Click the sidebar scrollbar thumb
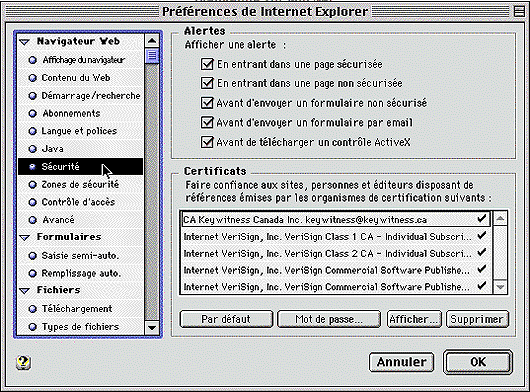The height and width of the screenshot is (392, 530). [x=152, y=56]
